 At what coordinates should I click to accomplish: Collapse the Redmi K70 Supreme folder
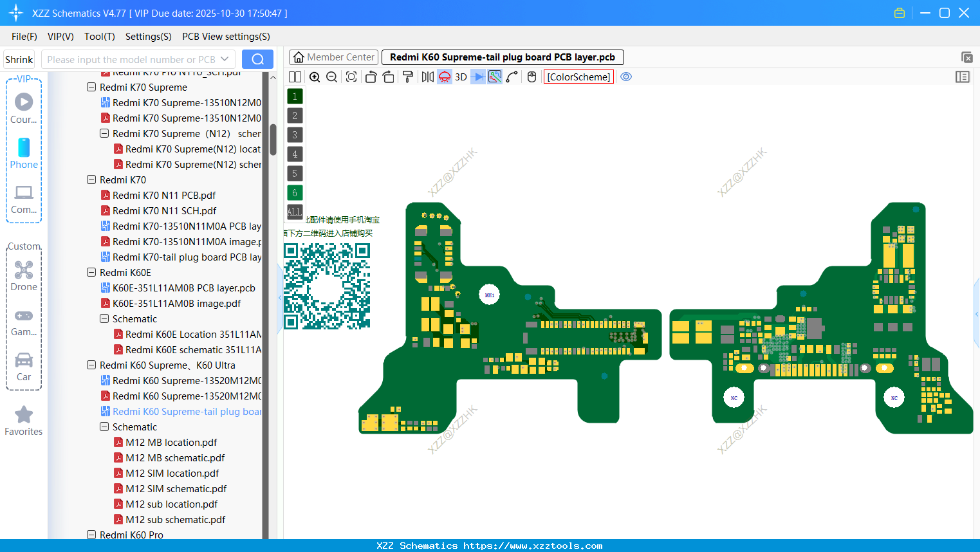point(91,87)
